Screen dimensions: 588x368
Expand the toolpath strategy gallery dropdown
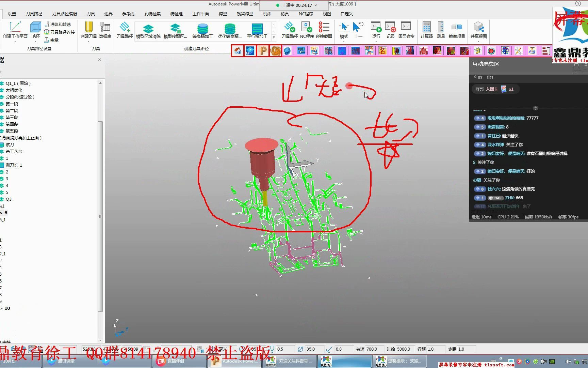tap(274, 37)
